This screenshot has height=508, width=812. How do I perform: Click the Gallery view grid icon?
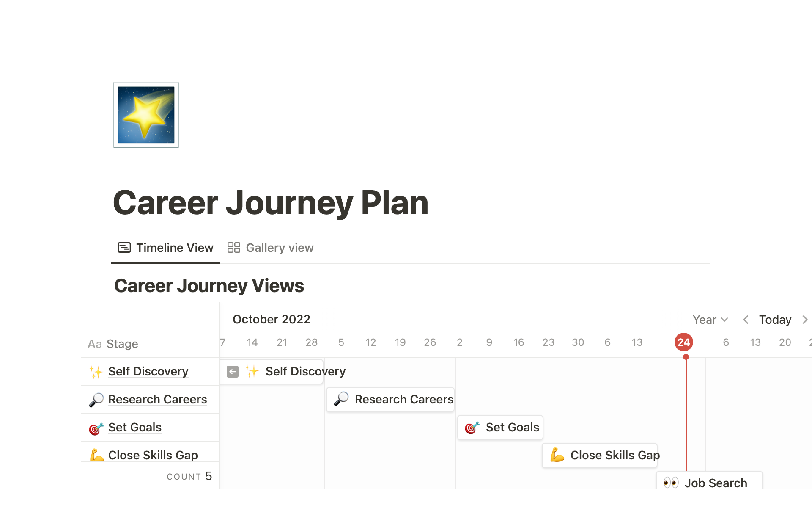pyautogui.click(x=233, y=247)
